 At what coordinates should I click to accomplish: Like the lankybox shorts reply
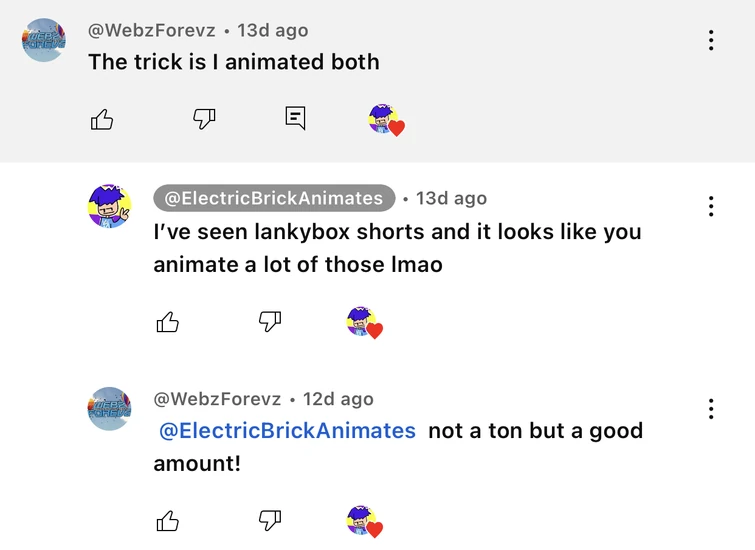click(168, 322)
